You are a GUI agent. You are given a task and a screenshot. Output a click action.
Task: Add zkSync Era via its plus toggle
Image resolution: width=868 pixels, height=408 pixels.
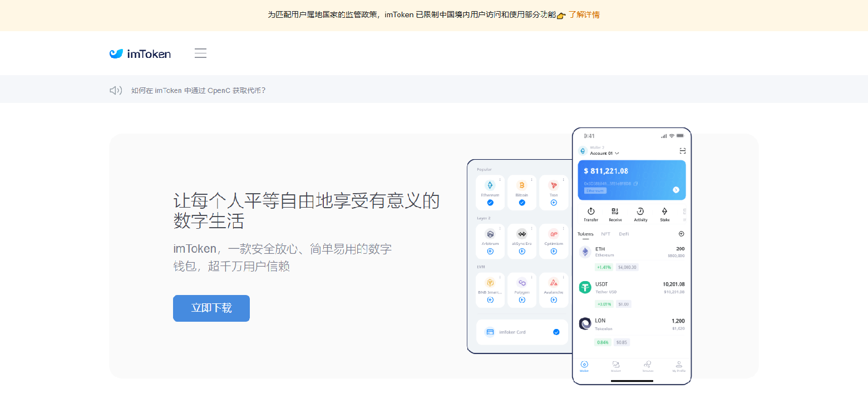point(522,251)
